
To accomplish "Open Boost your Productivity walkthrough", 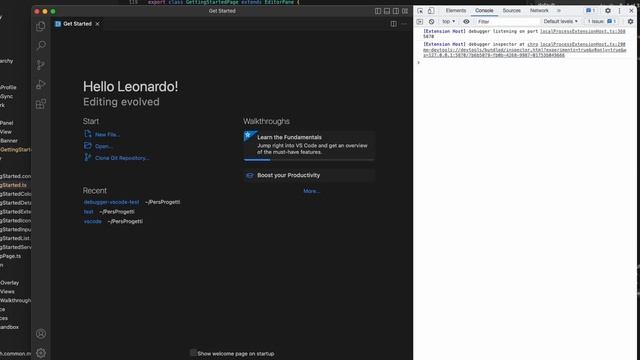I will coord(309,176).
